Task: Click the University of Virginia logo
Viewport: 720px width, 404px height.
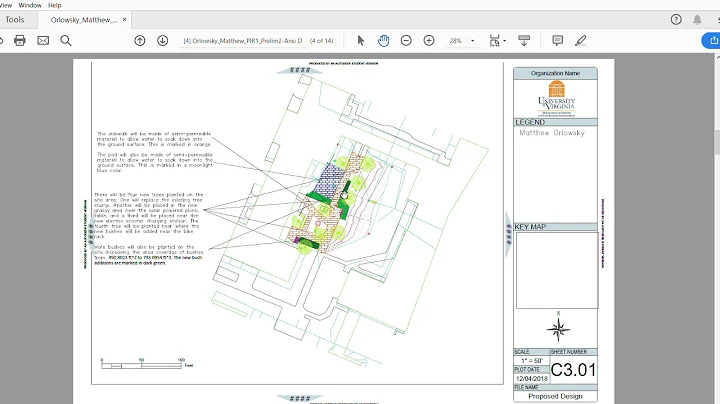Action: point(557,99)
